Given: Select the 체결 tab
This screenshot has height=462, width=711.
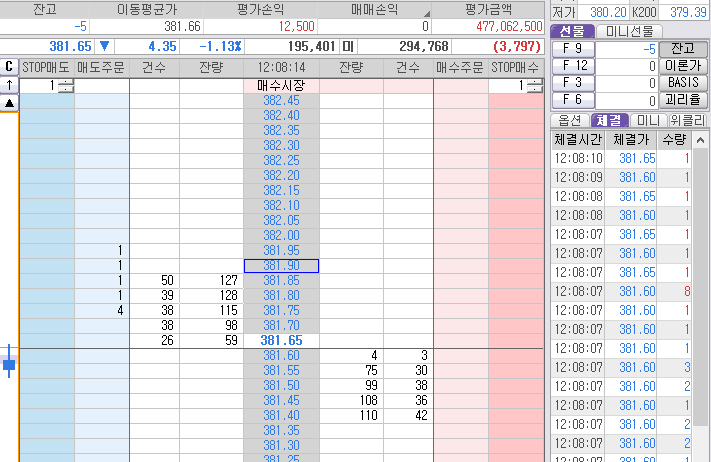Looking at the screenshot, I should (x=609, y=120).
